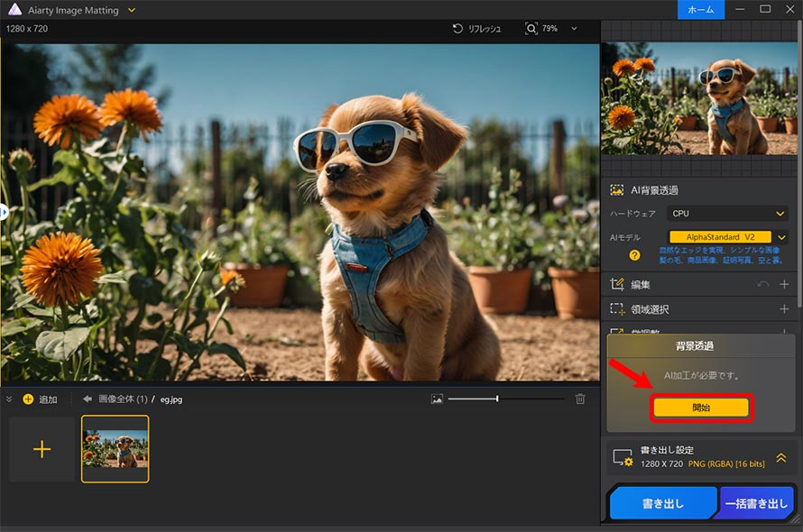Click the blue 書き出し button

(662, 505)
